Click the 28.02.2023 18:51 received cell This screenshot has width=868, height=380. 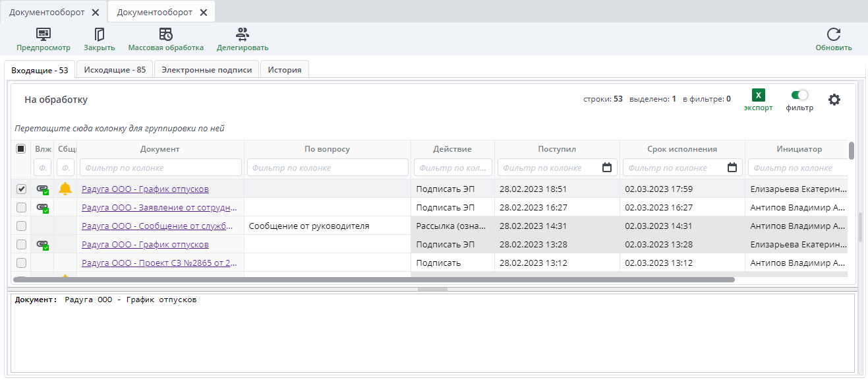point(557,189)
